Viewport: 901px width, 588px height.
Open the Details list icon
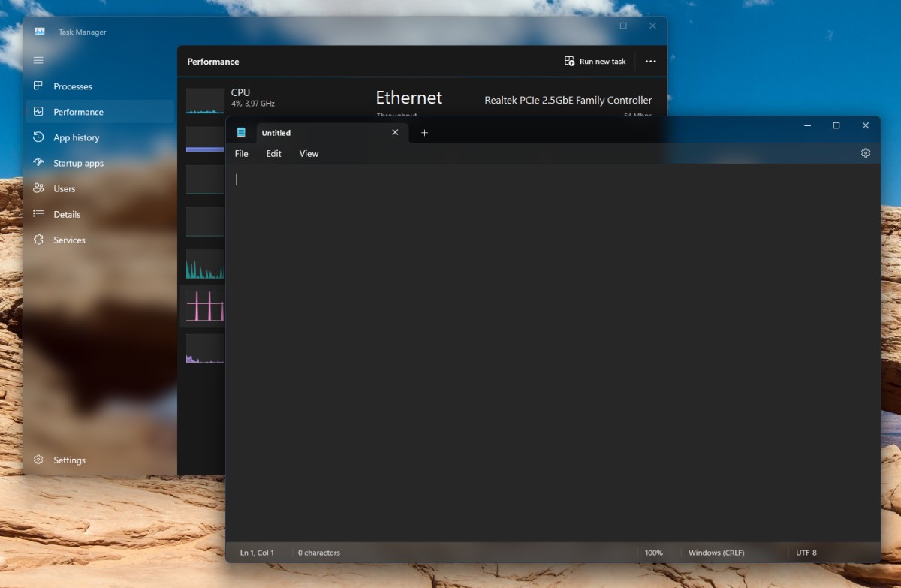(38, 214)
